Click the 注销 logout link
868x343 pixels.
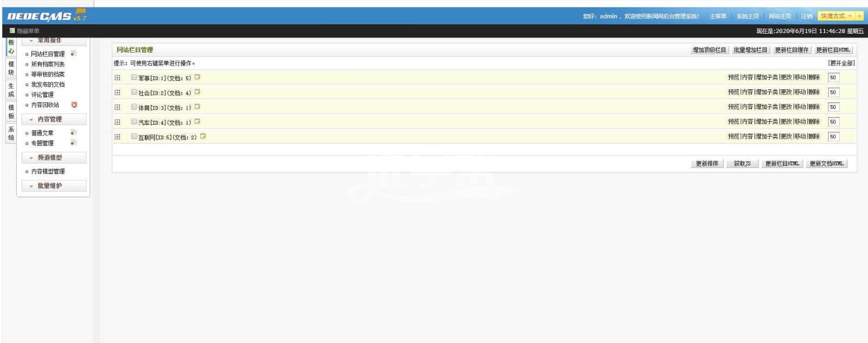click(x=807, y=16)
